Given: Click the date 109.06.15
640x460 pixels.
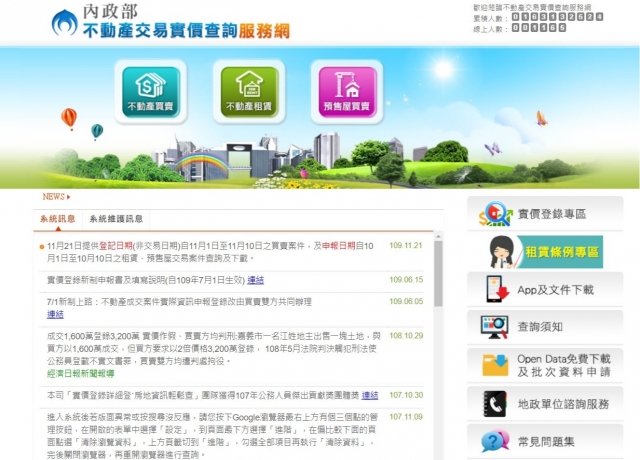Looking at the screenshot, I should 406,280.
